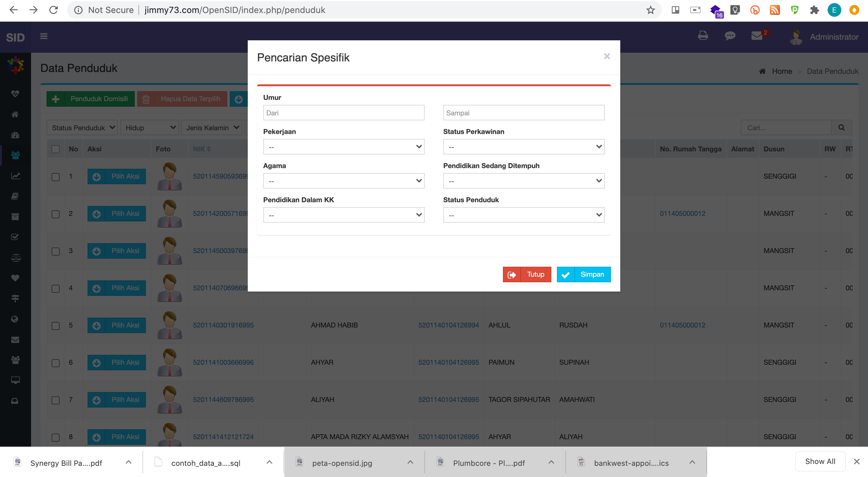This screenshot has width=868, height=477.
Task: Click the Penduduk Domisili button
Action: tap(91, 99)
